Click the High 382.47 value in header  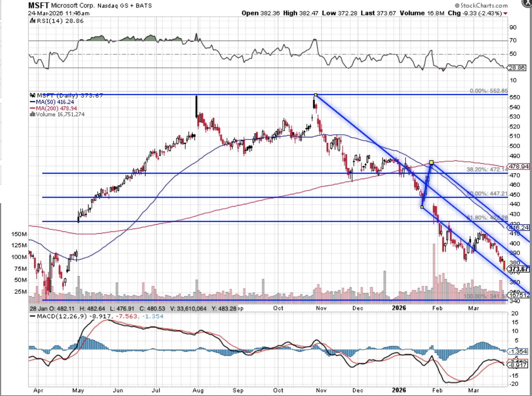[x=301, y=13]
